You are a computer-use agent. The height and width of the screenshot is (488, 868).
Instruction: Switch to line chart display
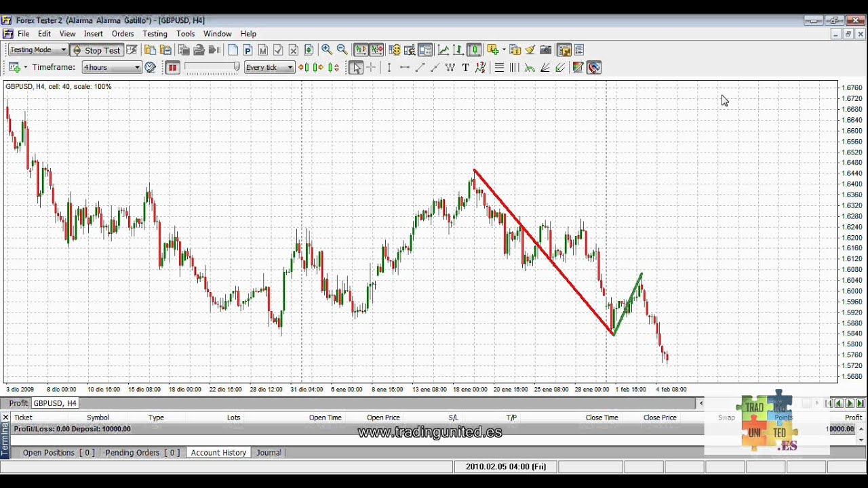pyautogui.click(x=443, y=49)
